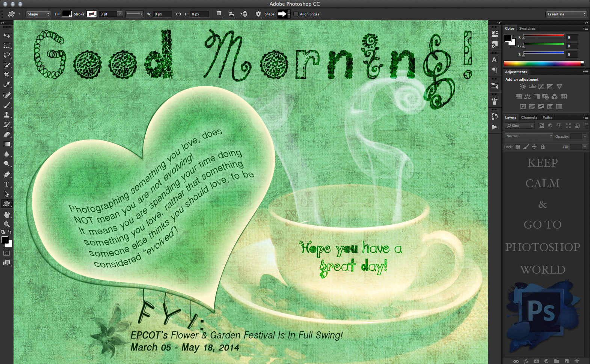Select the Spot Healing Brush tool
Image resolution: width=590 pixels, height=364 pixels.
7,95
